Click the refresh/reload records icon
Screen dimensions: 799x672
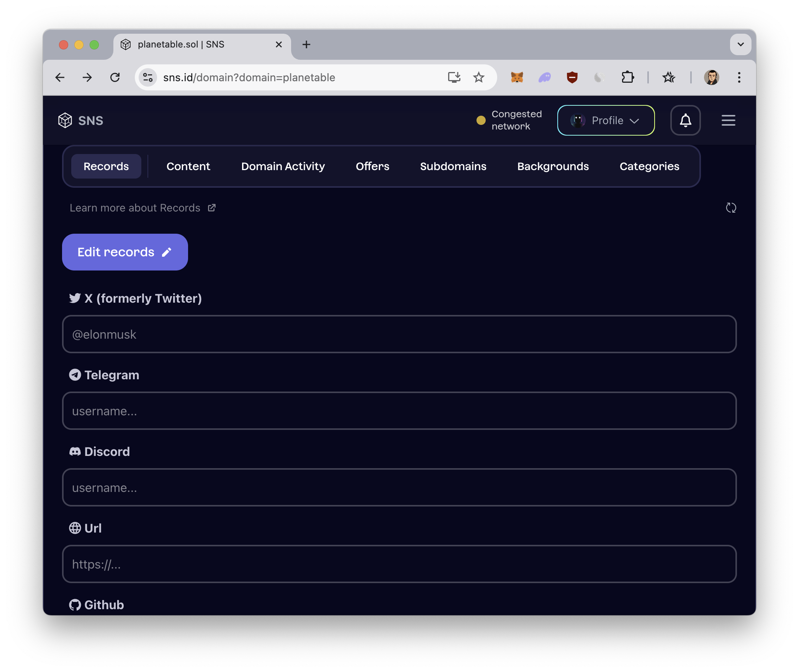pyautogui.click(x=731, y=208)
